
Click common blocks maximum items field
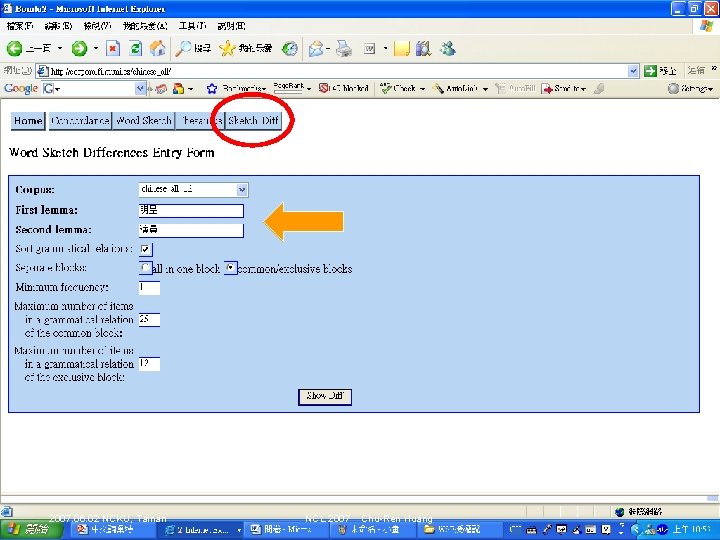coord(149,320)
